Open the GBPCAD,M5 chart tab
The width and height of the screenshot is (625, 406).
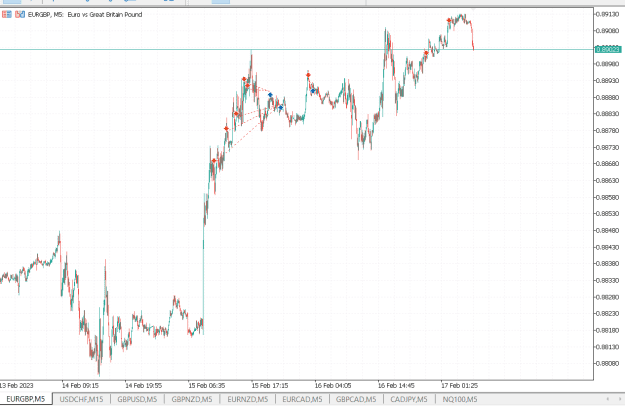pos(356,399)
